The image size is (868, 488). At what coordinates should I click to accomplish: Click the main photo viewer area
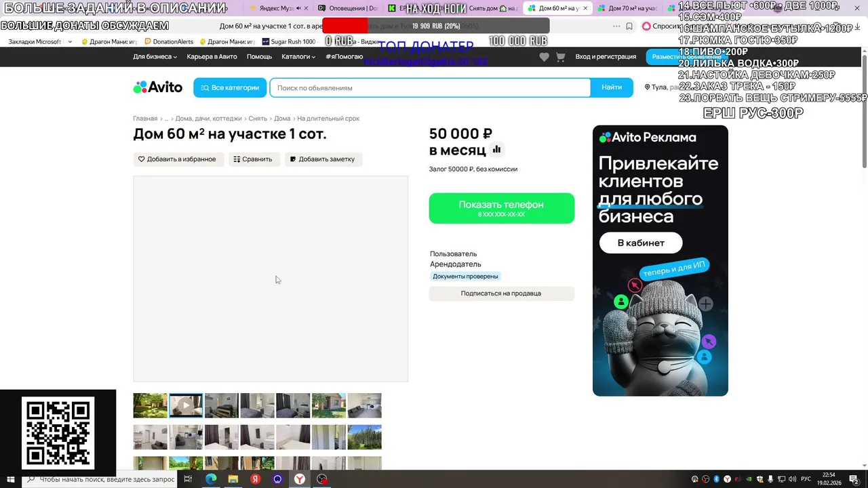pos(271,279)
